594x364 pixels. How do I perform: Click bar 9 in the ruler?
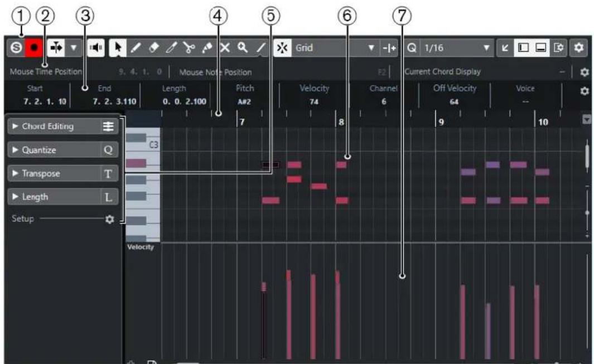tap(441, 122)
